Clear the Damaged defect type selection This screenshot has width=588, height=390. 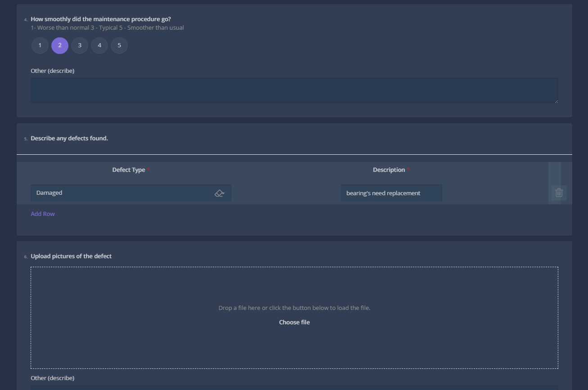coord(219,193)
